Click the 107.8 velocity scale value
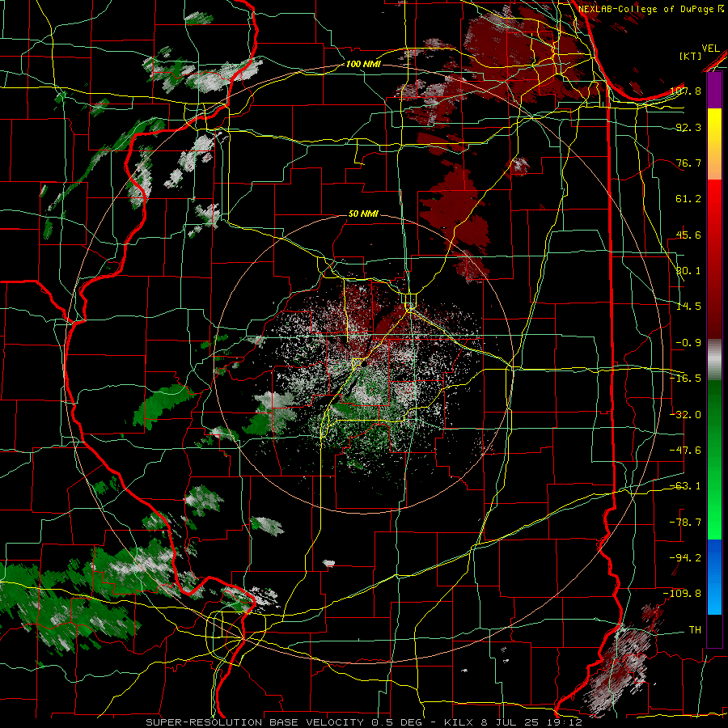 (x=686, y=91)
